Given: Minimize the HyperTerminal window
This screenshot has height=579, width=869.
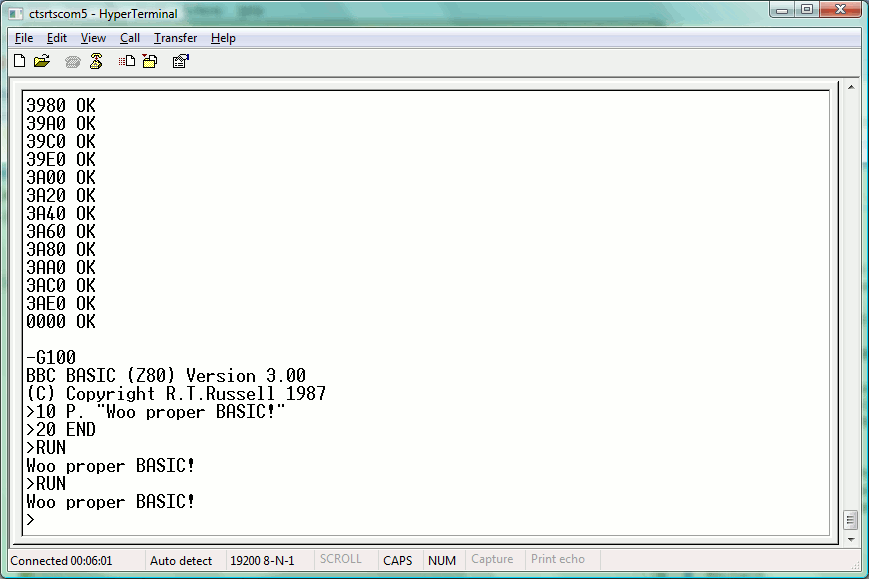Looking at the screenshot, I should coord(782,10).
